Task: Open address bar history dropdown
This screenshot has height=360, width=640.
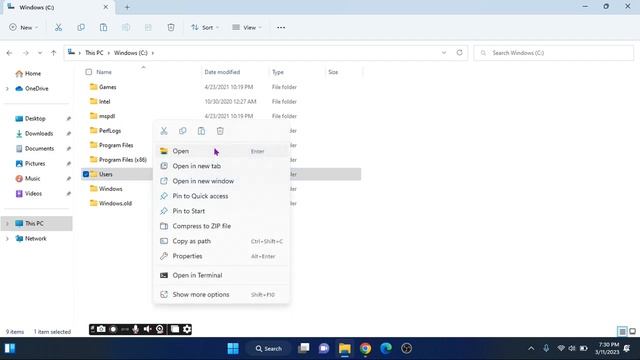Action: coord(444,53)
